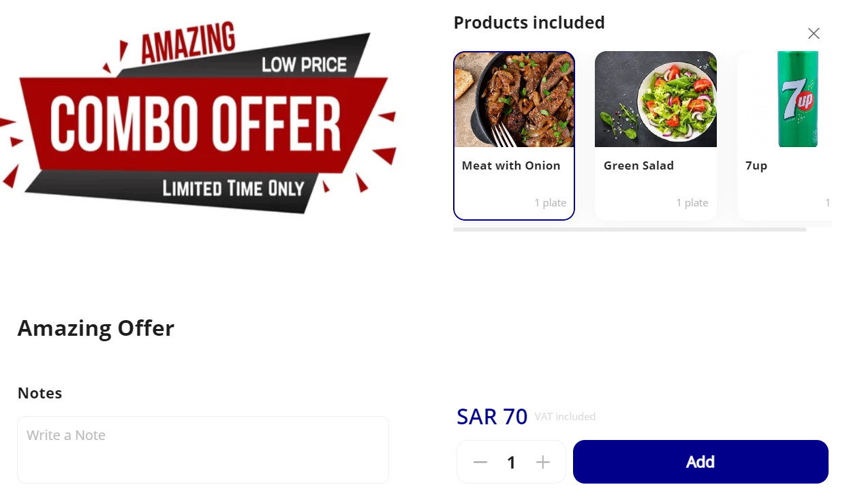Viewport: 849px width, 504px height.
Task: Select the Meat with Onion photo
Action: 514,99
